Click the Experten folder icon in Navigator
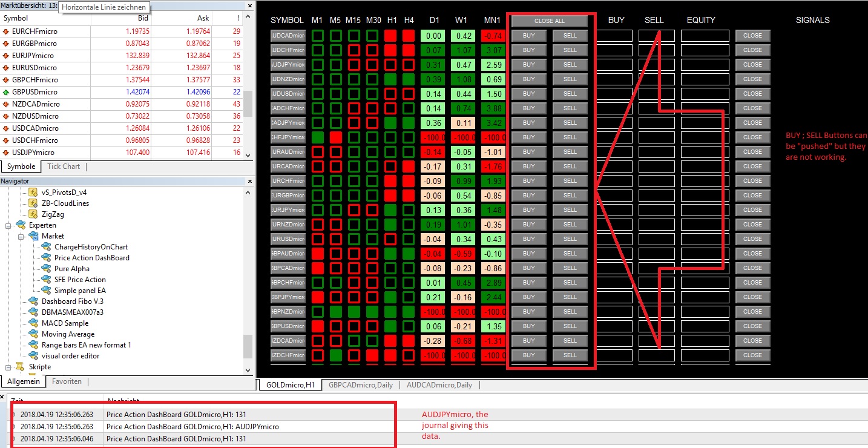 tap(21, 225)
